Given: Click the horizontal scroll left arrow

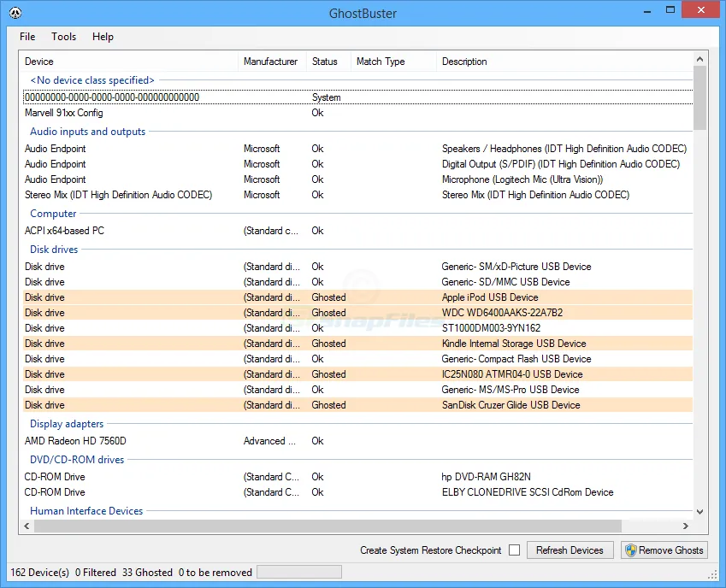Looking at the screenshot, I should 27,526.
